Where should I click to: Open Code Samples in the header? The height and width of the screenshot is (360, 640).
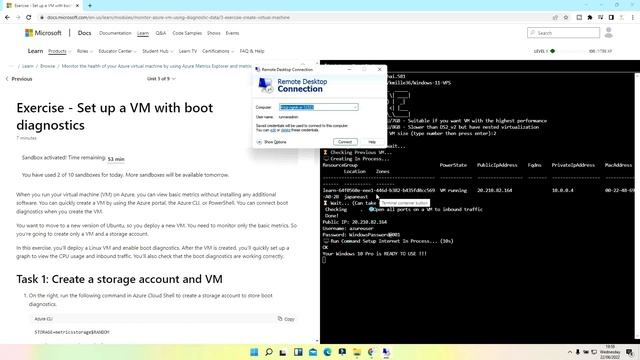pos(187,33)
